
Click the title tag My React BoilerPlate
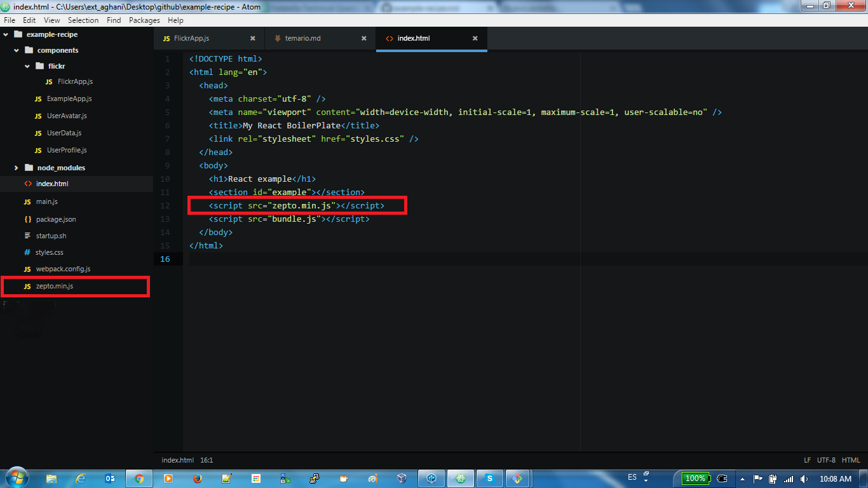294,126
